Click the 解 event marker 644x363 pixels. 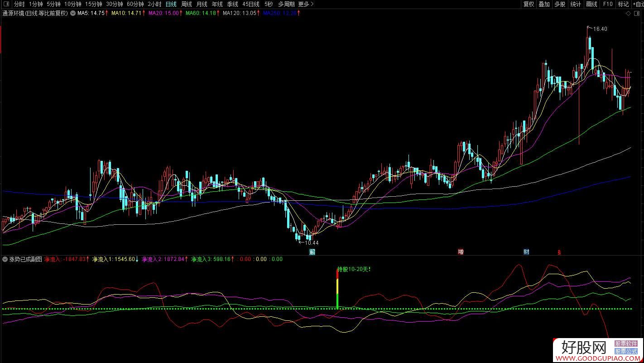[312, 252]
